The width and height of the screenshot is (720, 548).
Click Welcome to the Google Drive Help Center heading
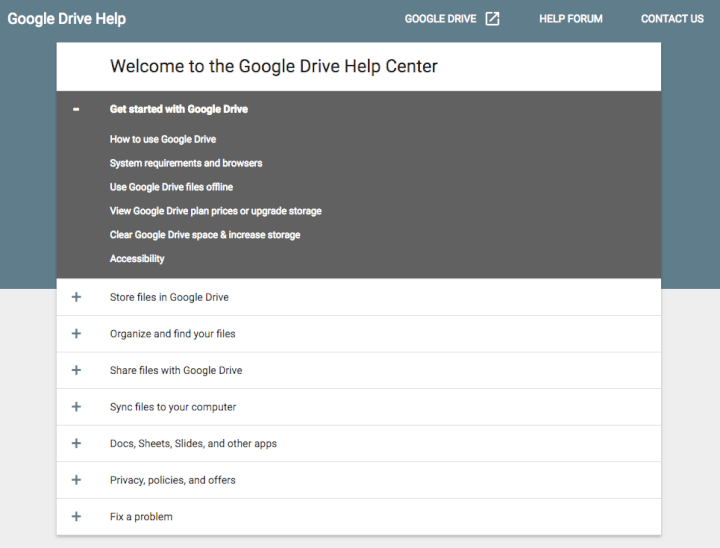pos(274,67)
